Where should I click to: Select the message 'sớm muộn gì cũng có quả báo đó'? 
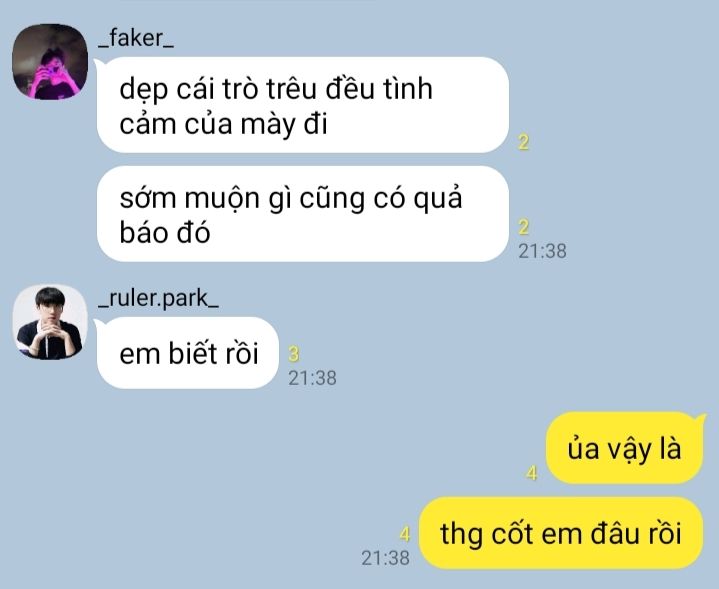click(x=303, y=214)
